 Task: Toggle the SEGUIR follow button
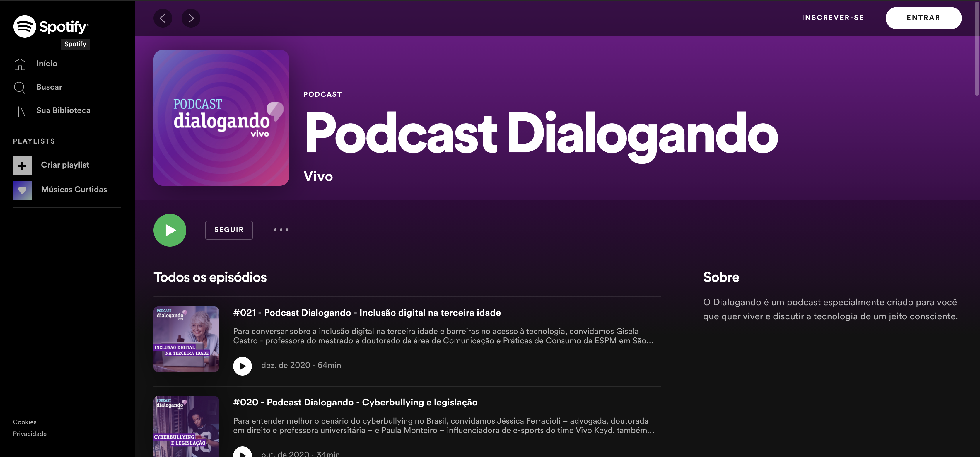click(229, 230)
